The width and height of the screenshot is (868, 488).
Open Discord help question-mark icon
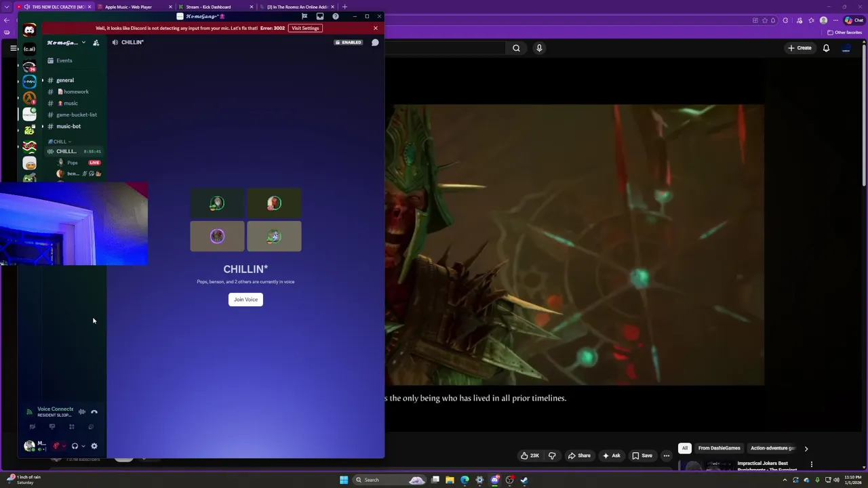336,16
